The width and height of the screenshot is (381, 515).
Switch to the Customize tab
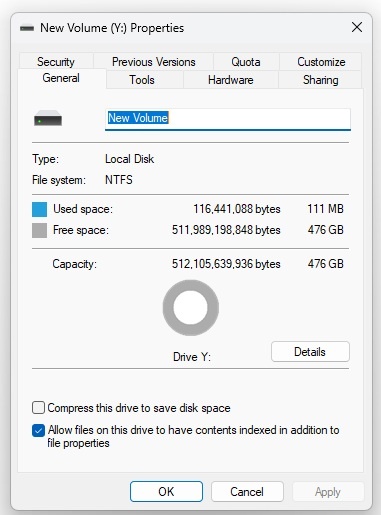[321, 62]
